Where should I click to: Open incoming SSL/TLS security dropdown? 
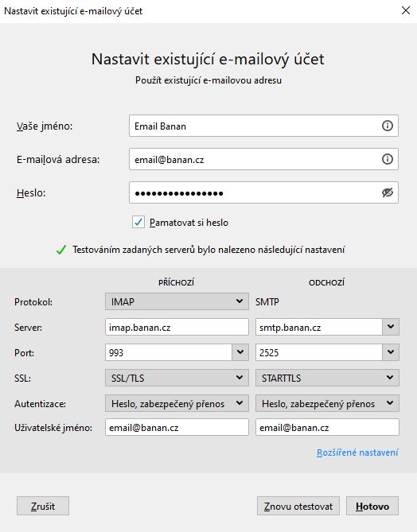click(177, 378)
